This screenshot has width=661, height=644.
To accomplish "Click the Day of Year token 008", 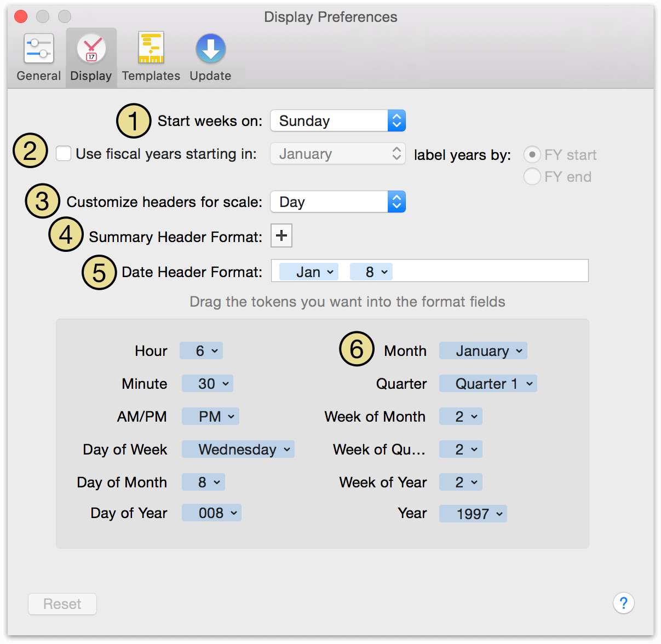I will click(x=211, y=513).
